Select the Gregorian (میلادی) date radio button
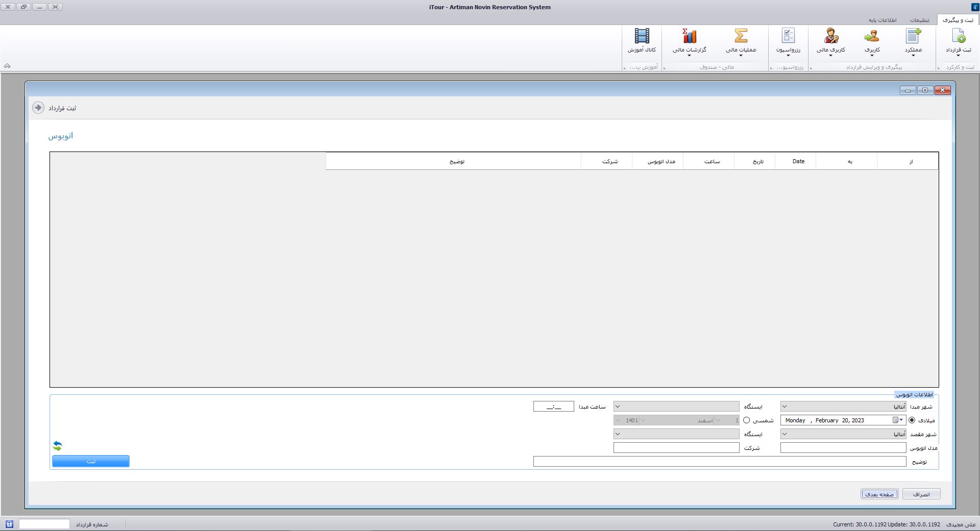Image resolution: width=980 pixels, height=531 pixels. 912,420
